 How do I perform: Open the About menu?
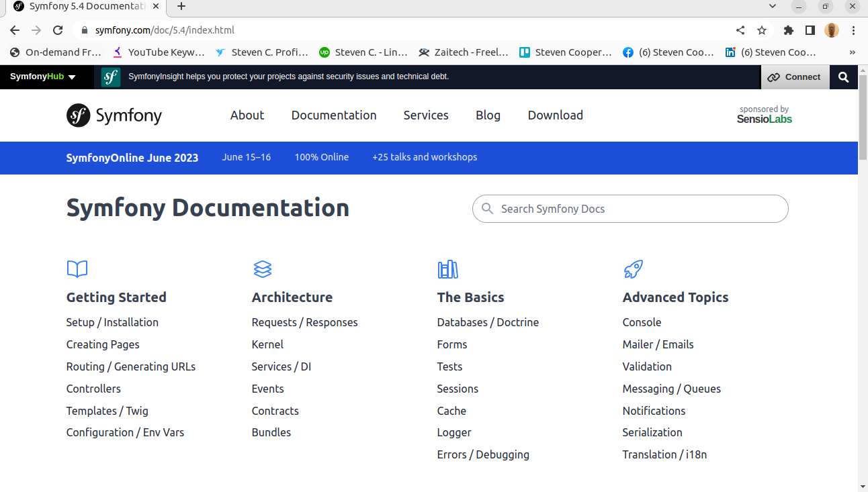[247, 115]
